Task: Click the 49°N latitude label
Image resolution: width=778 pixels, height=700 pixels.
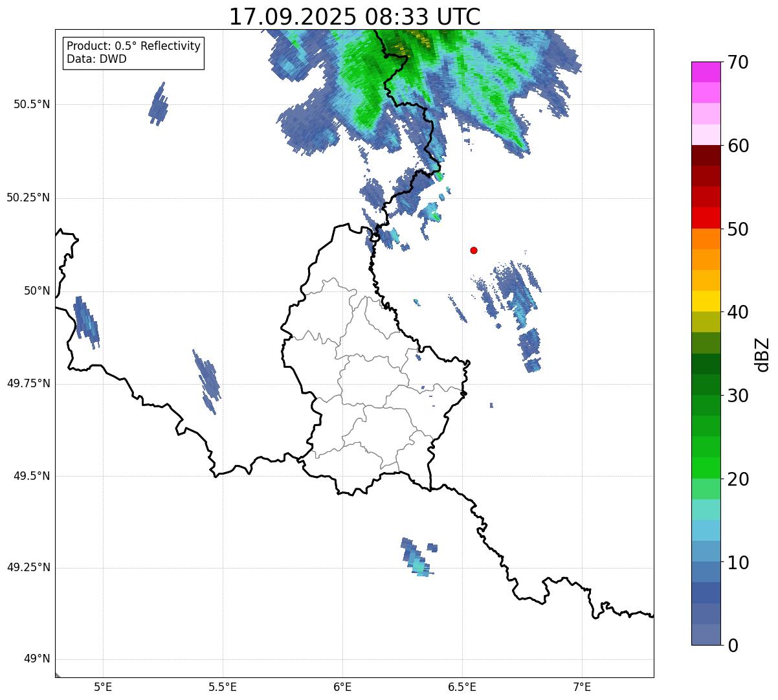Action: point(38,659)
